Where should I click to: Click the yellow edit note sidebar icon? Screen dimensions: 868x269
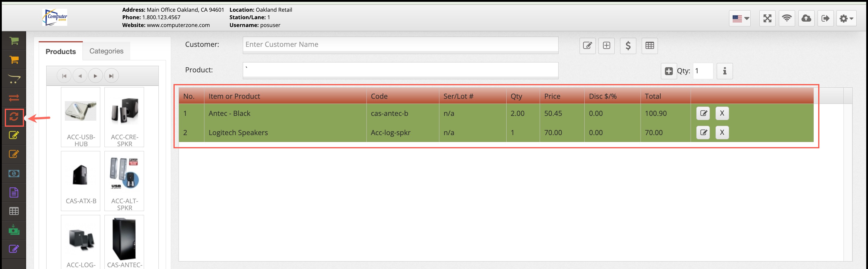point(14,135)
